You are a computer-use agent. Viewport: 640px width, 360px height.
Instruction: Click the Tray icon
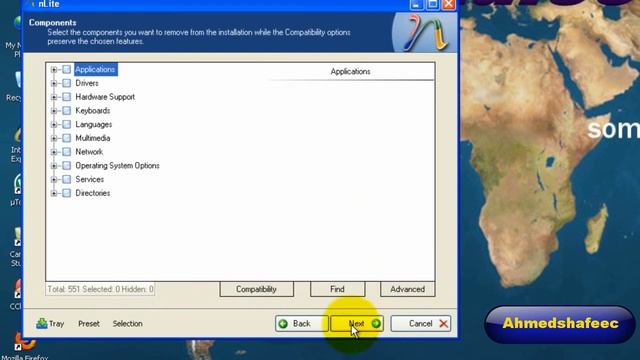tap(42, 324)
